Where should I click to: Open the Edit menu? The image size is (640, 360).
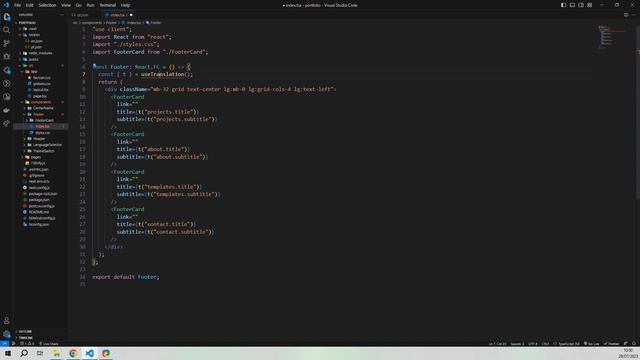[30, 5]
